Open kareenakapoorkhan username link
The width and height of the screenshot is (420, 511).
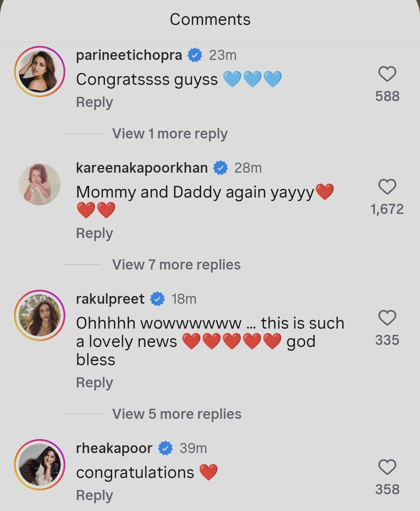click(142, 168)
